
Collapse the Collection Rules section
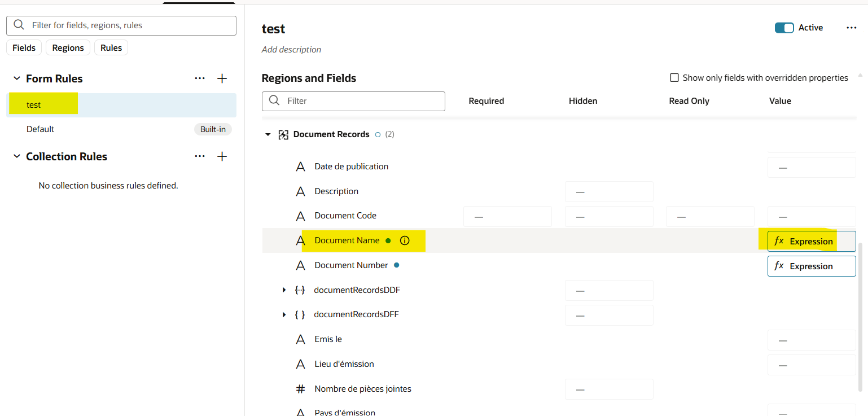16,156
